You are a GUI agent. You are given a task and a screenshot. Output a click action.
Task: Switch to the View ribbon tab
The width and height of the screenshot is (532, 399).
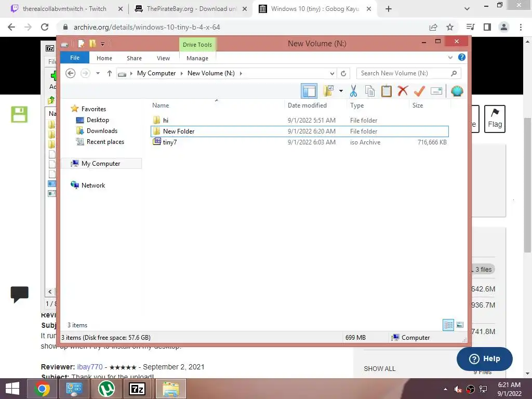pos(163,58)
